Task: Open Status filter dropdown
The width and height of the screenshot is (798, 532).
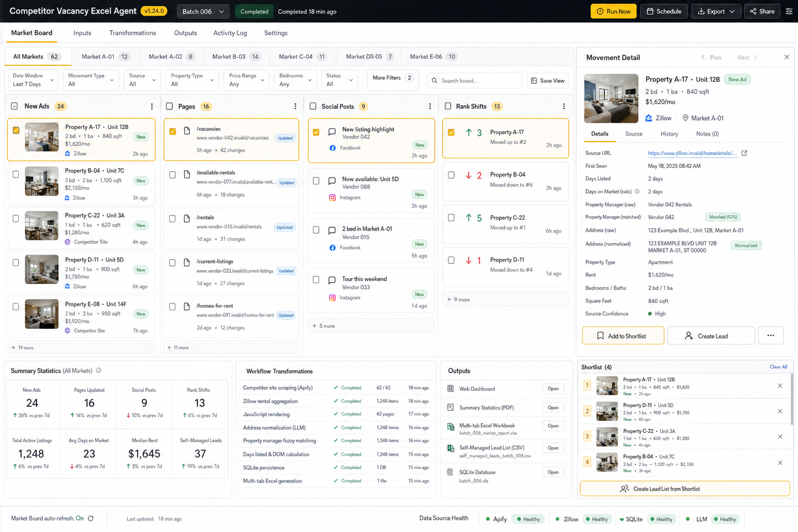Action: pos(340,80)
